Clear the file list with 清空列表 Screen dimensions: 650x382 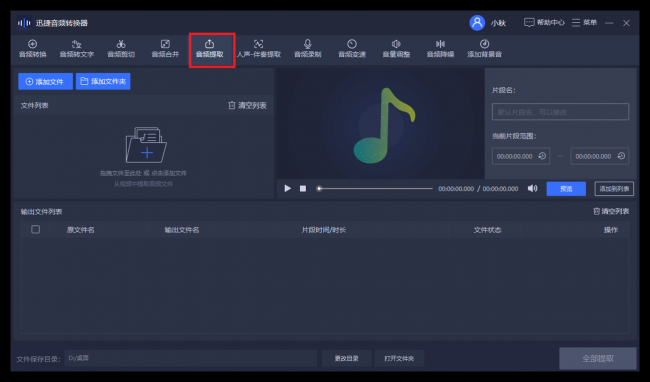coord(247,105)
